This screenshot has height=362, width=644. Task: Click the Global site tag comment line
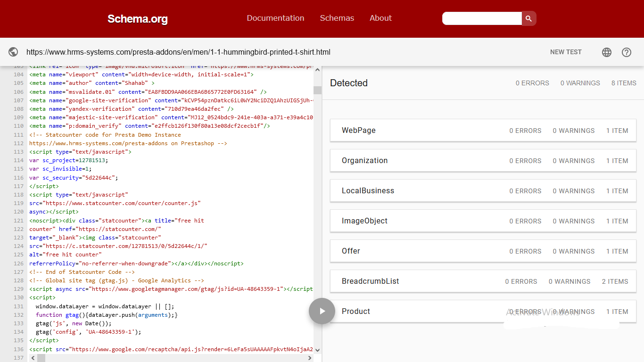(x=116, y=280)
